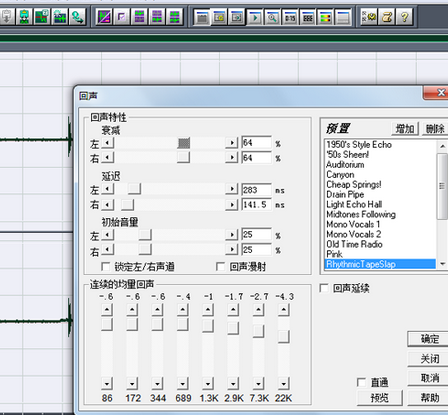448x415 pixels.
Task: Click the 22K equalizer band slider thumb
Action: (x=283, y=337)
